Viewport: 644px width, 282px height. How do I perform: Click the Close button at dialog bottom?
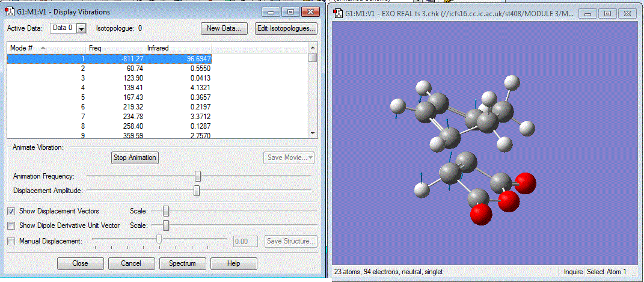80,263
